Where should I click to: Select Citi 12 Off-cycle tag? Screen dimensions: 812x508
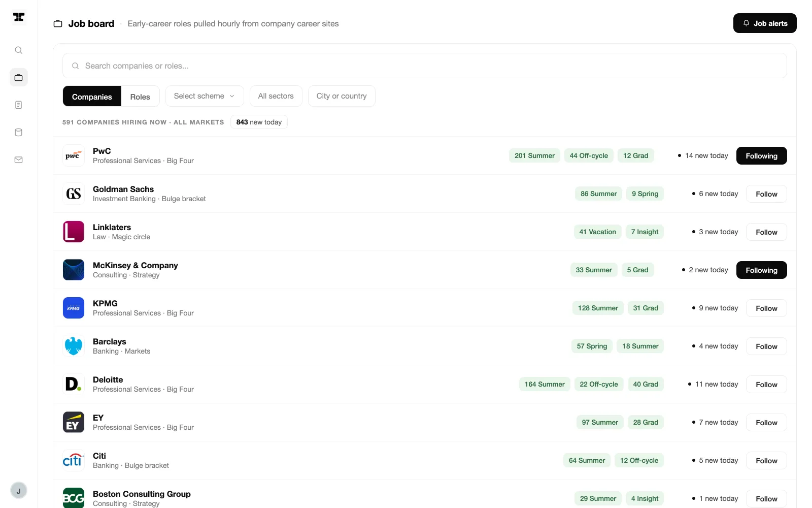tap(639, 460)
